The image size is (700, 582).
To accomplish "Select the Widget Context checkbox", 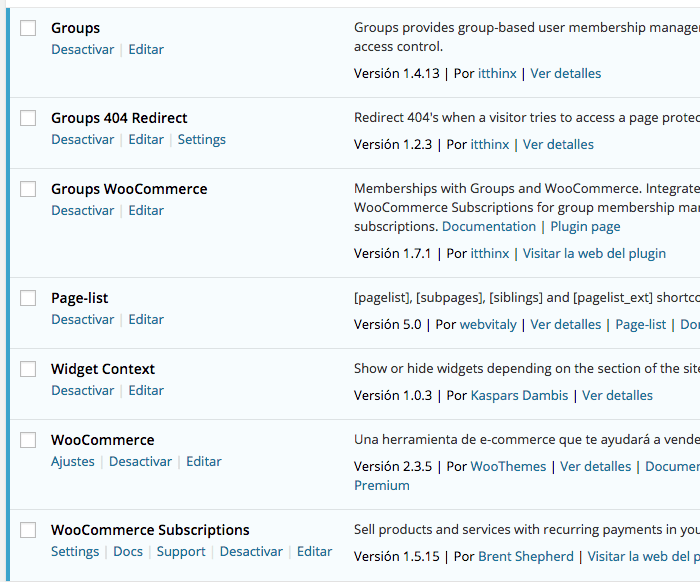I will coord(28,369).
